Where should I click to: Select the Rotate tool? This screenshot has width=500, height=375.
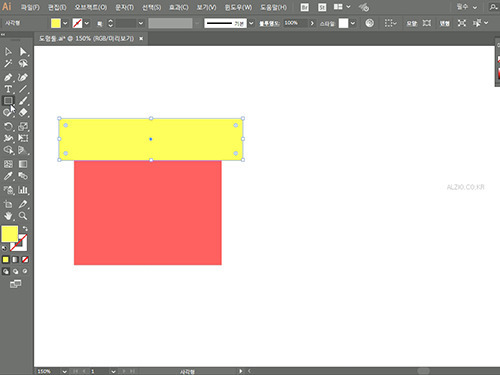[x=8, y=126]
